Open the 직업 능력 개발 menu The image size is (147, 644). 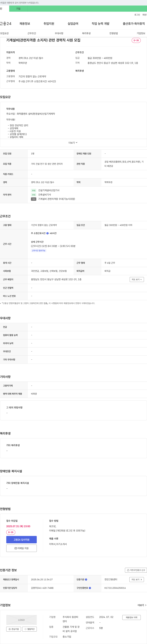(x=101, y=23)
